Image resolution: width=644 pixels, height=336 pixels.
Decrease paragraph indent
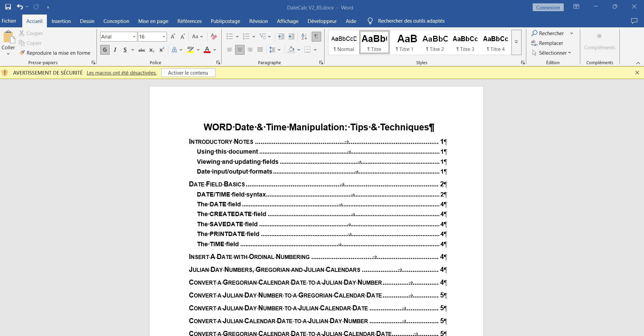coord(281,36)
